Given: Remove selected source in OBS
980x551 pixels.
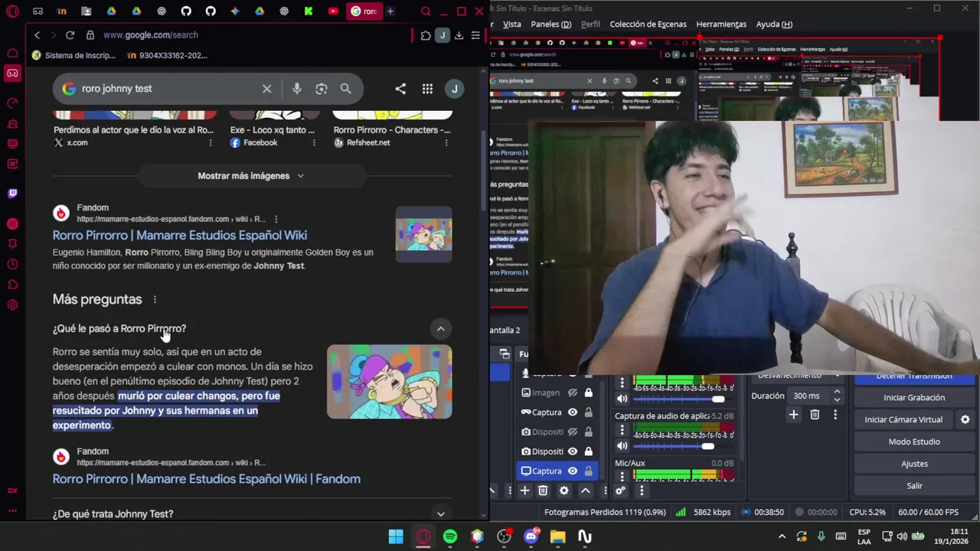Looking at the screenshot, I should click(x=543, y=491).
